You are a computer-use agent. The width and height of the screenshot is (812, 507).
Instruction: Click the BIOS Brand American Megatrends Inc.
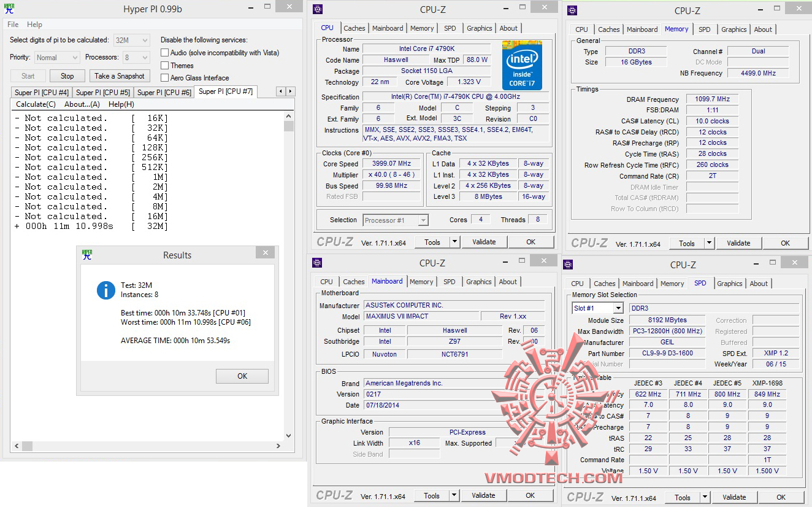[x=453, y=383]
